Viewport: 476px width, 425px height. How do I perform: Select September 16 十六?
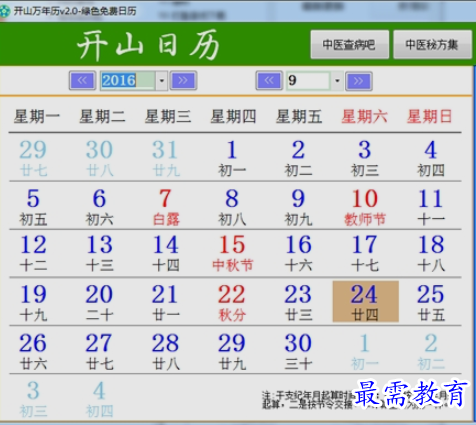[x=299, y=253]
